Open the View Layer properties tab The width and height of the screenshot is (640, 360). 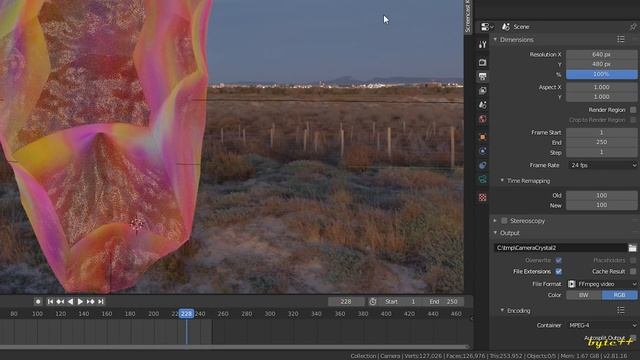click(482, 91)
